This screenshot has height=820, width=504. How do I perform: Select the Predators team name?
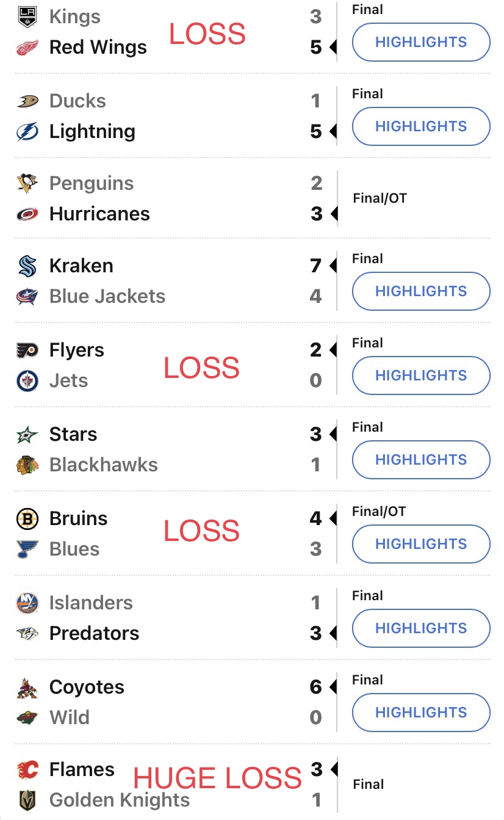tap(94, 633)
